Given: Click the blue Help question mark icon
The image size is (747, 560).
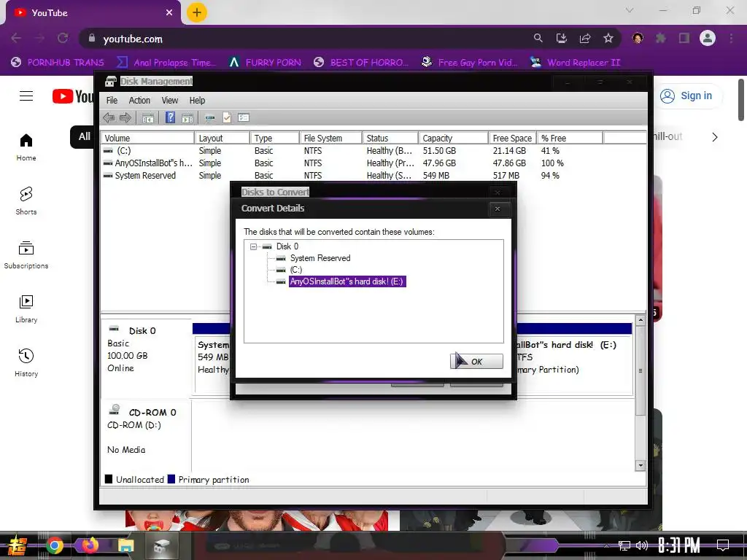Looking at the screenshot, I should tap(170, 117).
